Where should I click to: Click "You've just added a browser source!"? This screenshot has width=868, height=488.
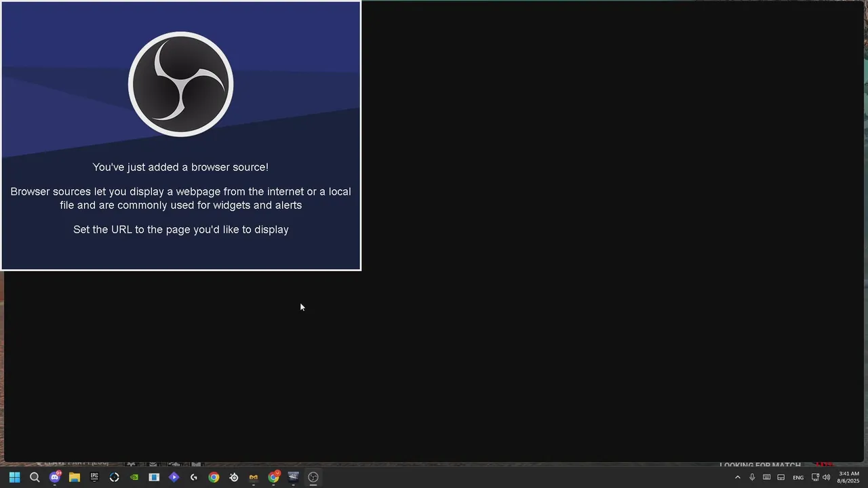click(x=180, y=167)
